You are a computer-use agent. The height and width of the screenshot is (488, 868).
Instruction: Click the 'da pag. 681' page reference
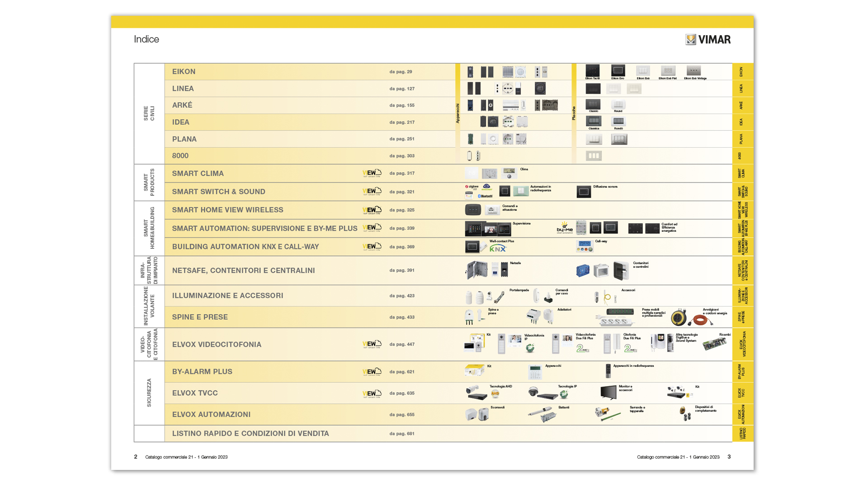[402, 434]
